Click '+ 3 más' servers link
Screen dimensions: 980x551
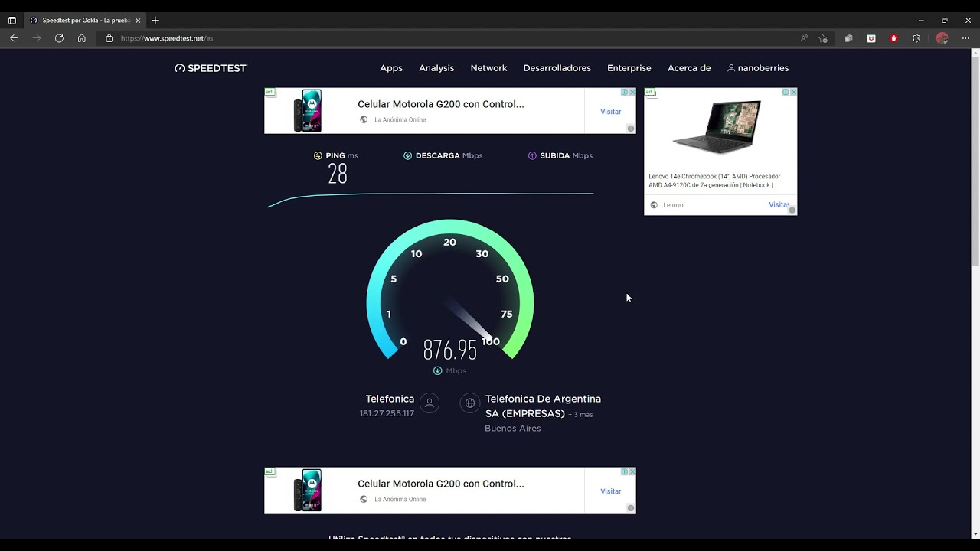click(580, 415)
